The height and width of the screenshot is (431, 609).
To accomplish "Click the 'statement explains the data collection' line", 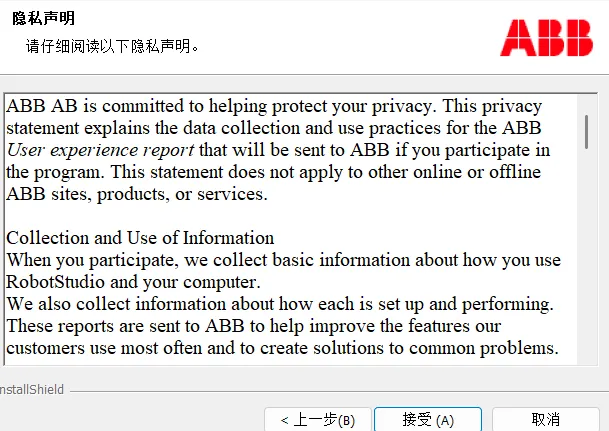I will point(274,128).
